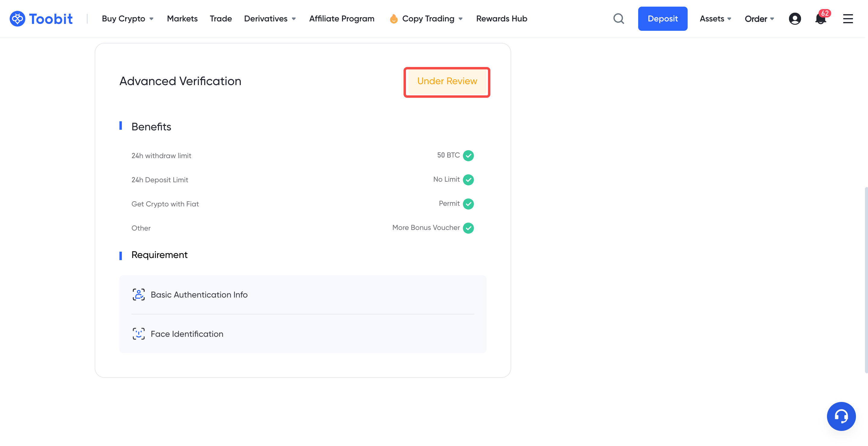Screen dimensions: 868x446
Task: Click the green check beside No Limit
Action: click(x=468, y=180)
